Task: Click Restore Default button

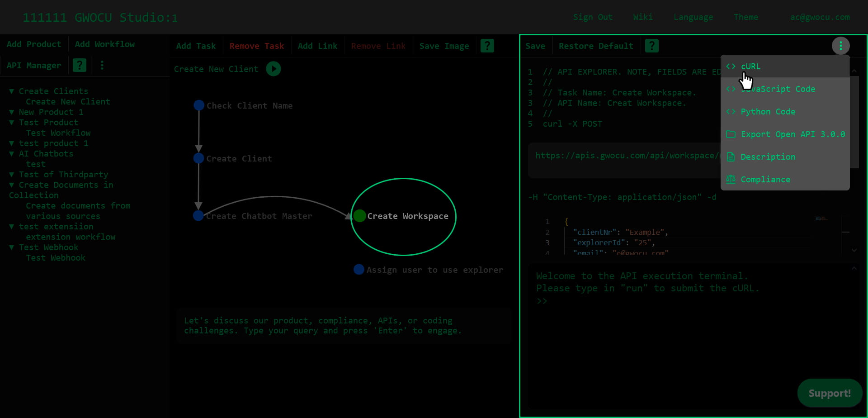Action: pyautogui.click(x=596, y=46)
